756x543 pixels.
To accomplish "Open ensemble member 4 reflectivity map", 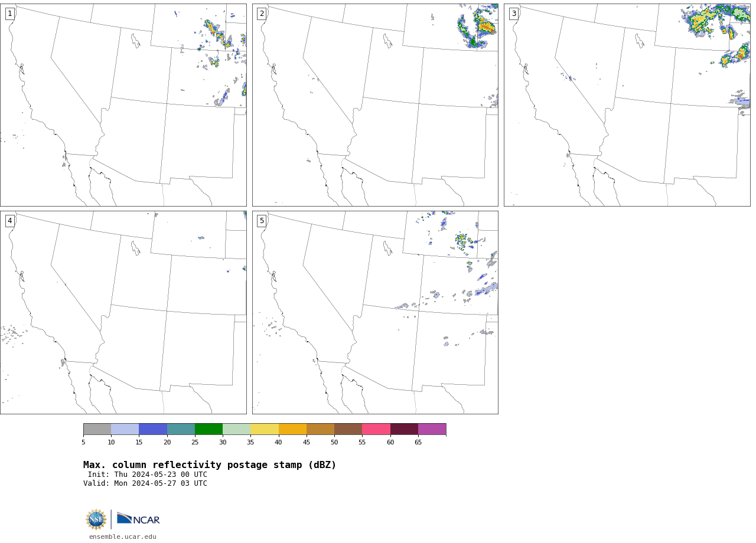I will point(123,312).
